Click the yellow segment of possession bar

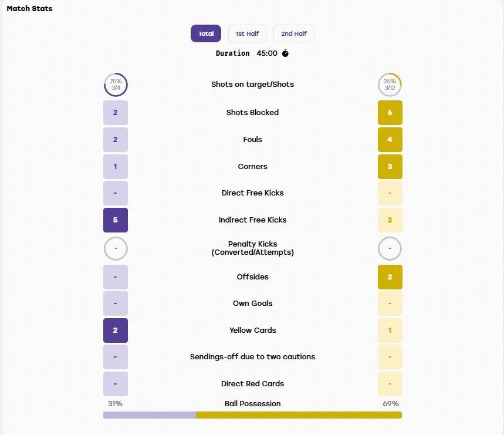pos(299,415)
